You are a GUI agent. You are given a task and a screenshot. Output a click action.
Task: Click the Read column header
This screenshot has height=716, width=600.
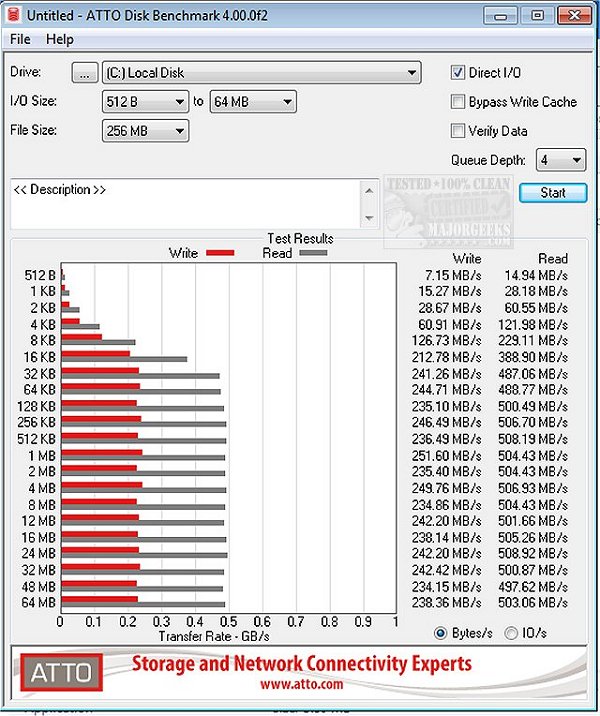553,259
